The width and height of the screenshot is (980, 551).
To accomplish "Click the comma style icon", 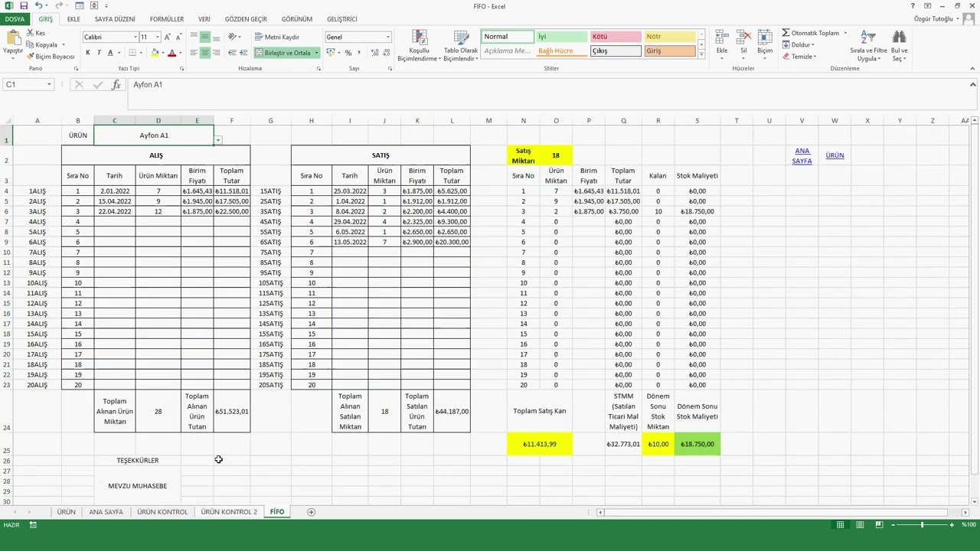I will tap(359, 53).
